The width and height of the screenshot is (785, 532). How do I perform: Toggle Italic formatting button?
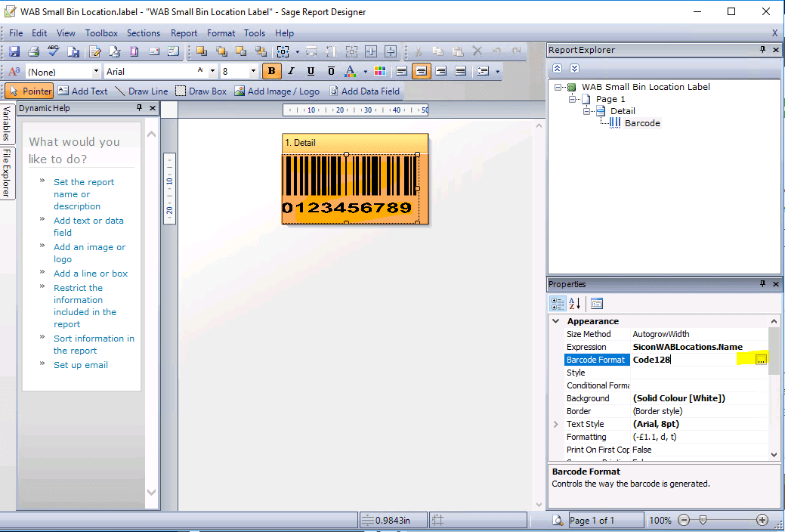[x=292, y=71]
